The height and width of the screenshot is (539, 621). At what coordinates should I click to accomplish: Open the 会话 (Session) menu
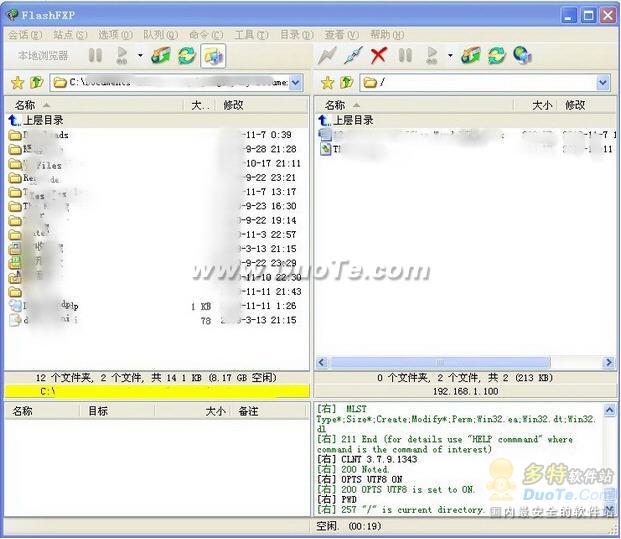(x=25, y=35)
